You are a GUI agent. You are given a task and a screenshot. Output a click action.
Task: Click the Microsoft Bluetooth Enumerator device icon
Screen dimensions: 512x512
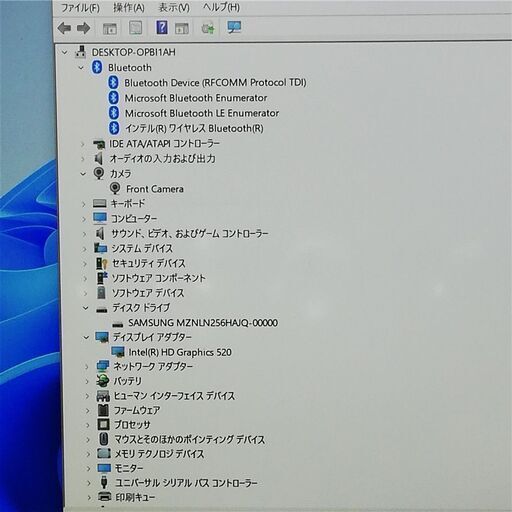(x=114, y=98)
